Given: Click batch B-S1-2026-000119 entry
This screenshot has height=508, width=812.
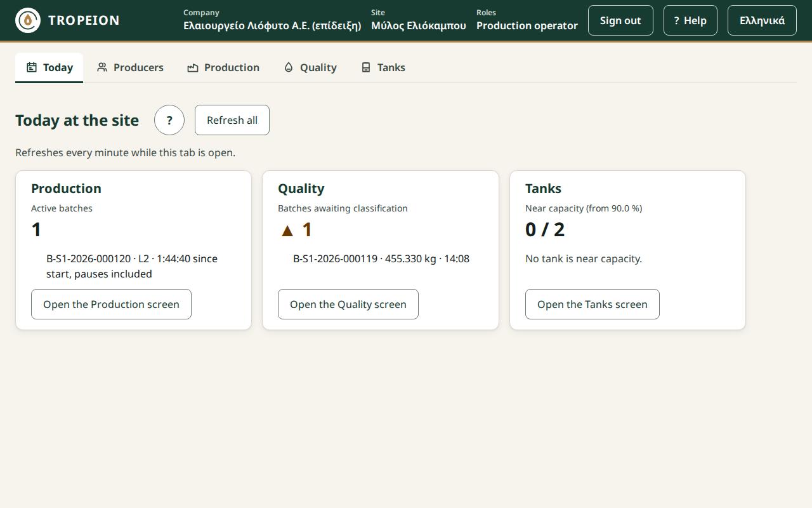Looking at the screenshot, I should pyautogui.click(x=381, y=258).
